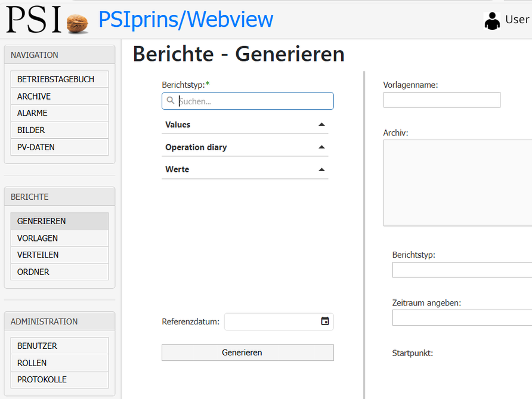This screenshot has height=399, width=532.
Task: Click the Zeitraum angeben field
Action: [462, 318]
